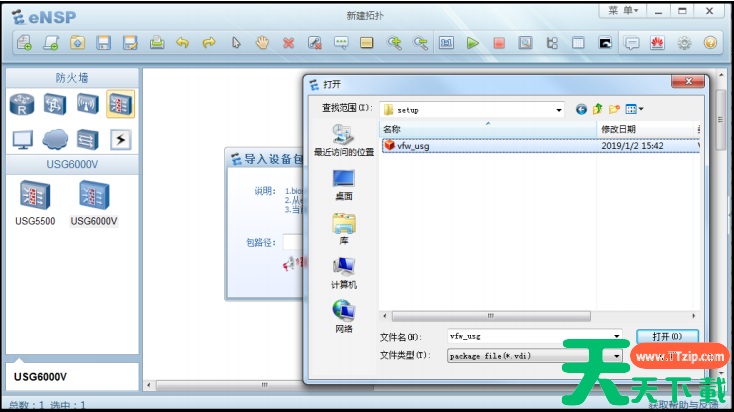Select the connection lightning bolt icon
The width and height of the screenshot is (734, 412).
[x=121, y=139]
